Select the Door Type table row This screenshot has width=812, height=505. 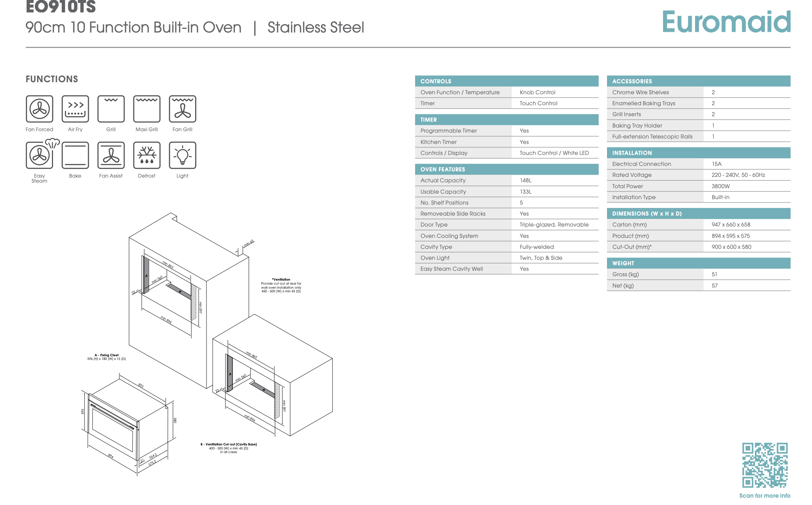pyautogui.click(x=507, y=225)
